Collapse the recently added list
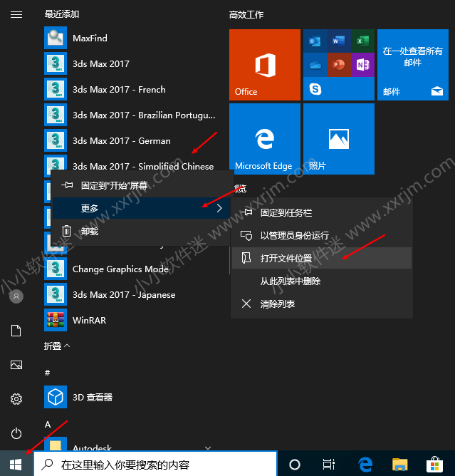Image resolution: width=455 pixels, height=476 pixels. click(x=58, y=346)
